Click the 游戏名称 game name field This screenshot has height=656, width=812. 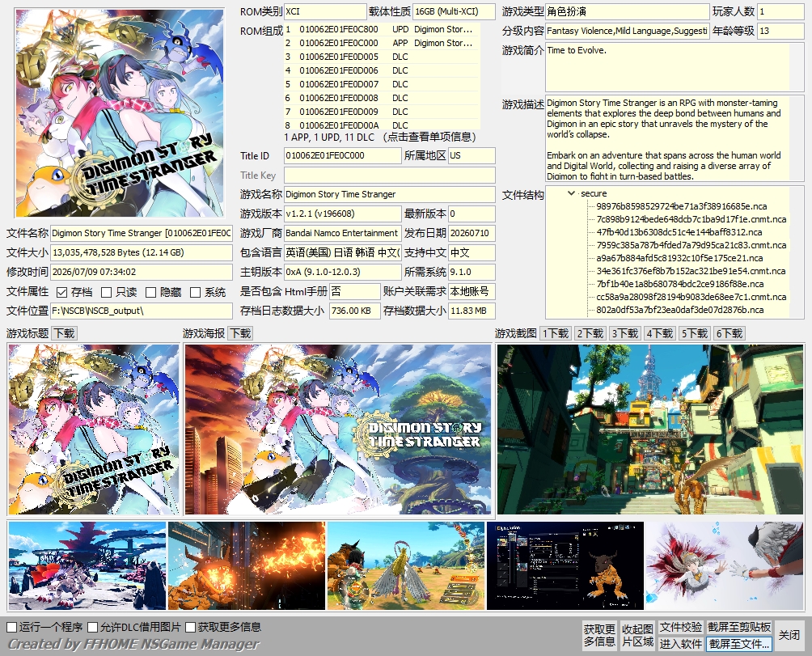pos(390,195)
